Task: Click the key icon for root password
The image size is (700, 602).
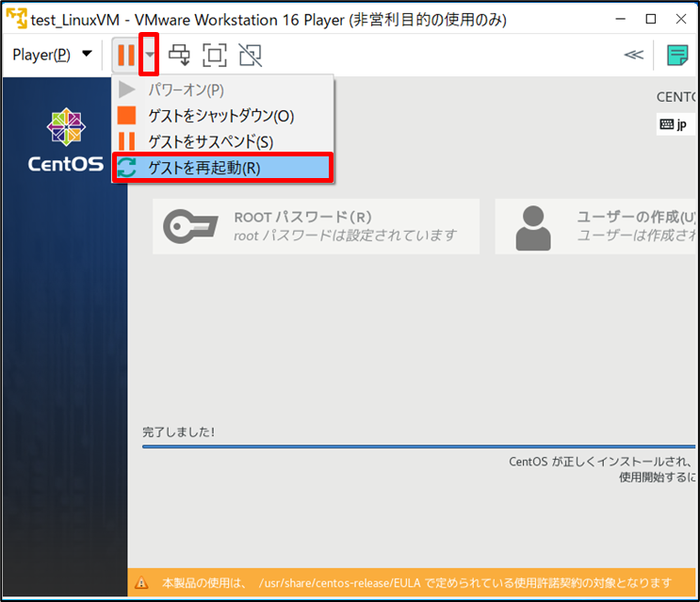Action: pos(190,226)
